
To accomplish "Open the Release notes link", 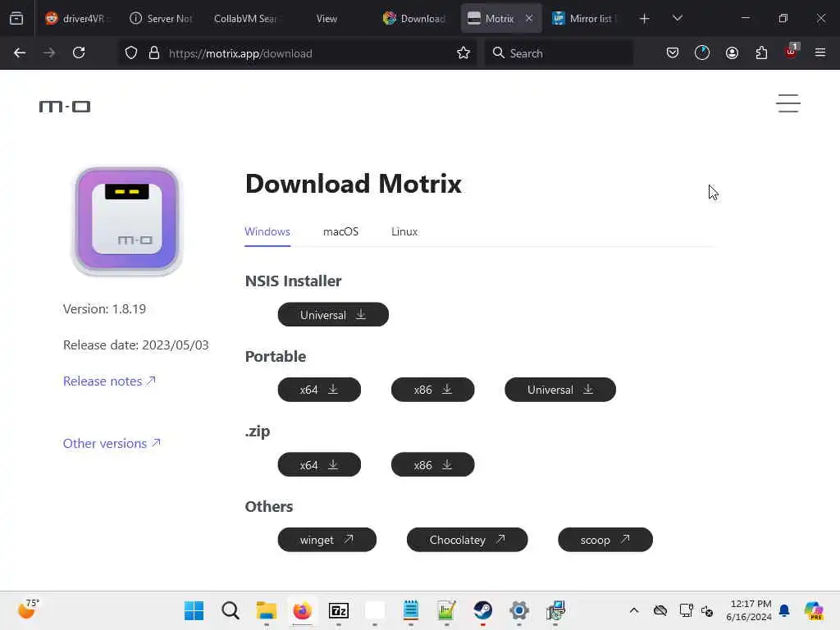I will coord(109,381).
